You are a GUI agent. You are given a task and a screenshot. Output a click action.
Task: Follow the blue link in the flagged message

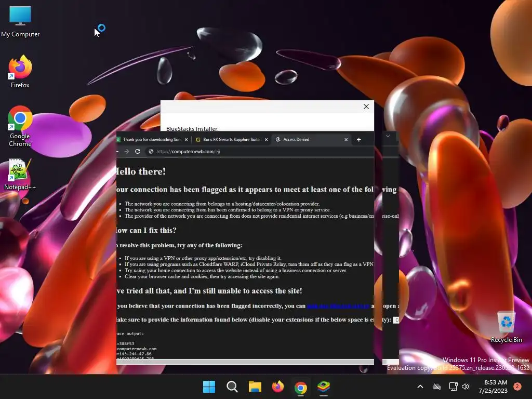pyautogui.click(x=338, y=306)
